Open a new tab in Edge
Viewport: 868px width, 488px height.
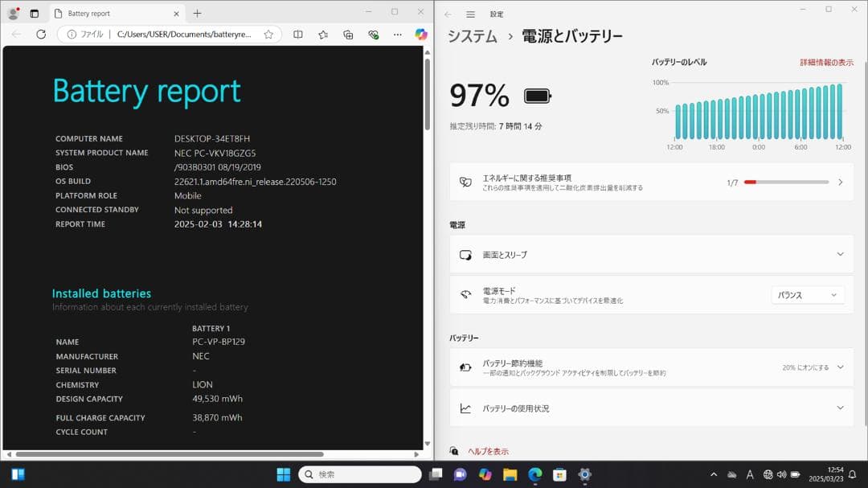click(197, 13)
